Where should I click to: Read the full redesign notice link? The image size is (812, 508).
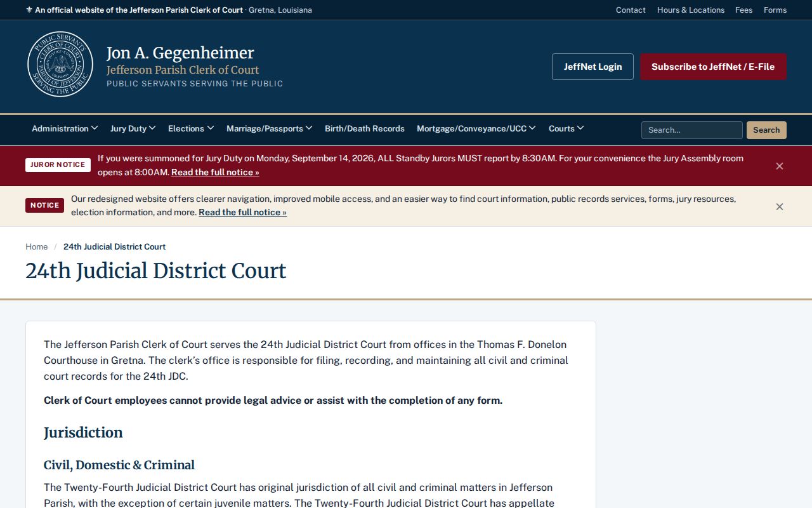pyautogui.click(x=242, y=212)
